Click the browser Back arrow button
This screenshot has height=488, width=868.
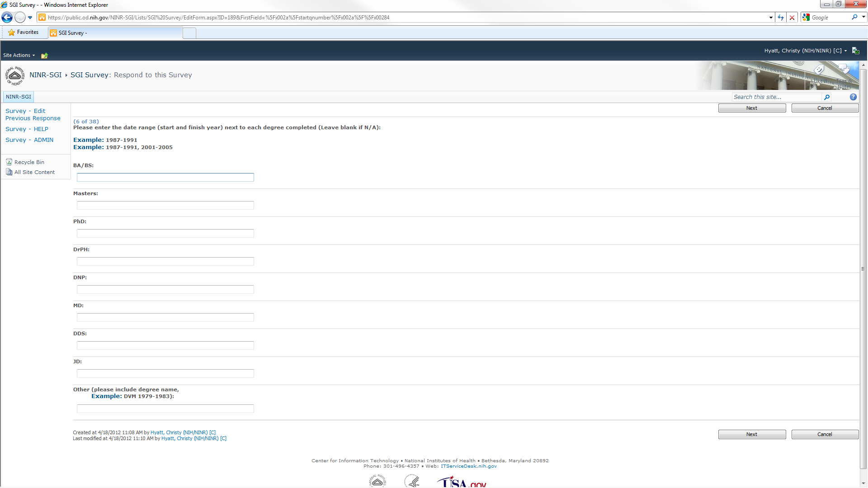pyautogui.click(x=7, y=18)
